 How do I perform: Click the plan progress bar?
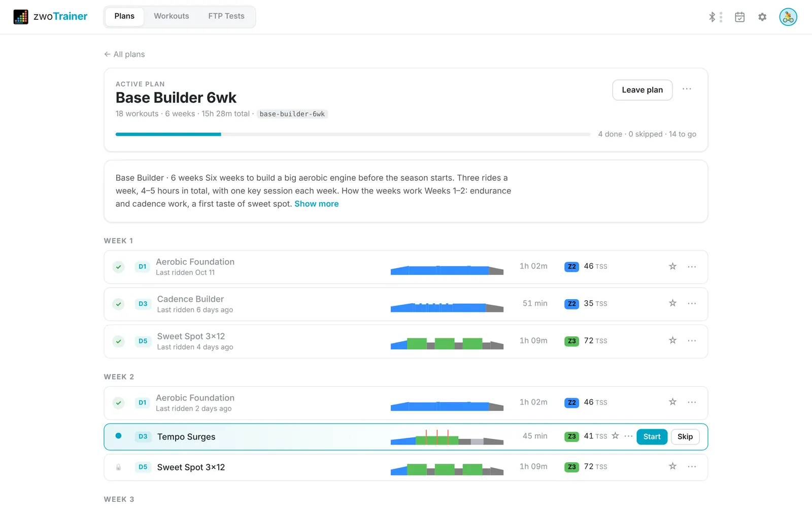click(x=353, y=134)
